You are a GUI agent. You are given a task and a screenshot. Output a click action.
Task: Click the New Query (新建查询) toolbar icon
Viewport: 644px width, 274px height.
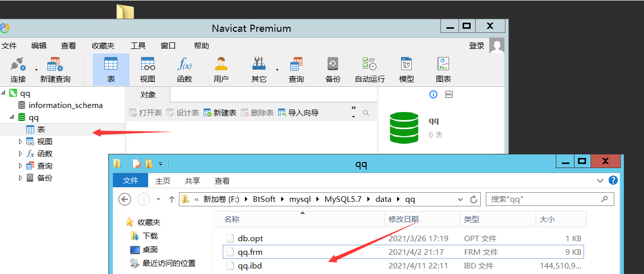click(x=55, y=70)
